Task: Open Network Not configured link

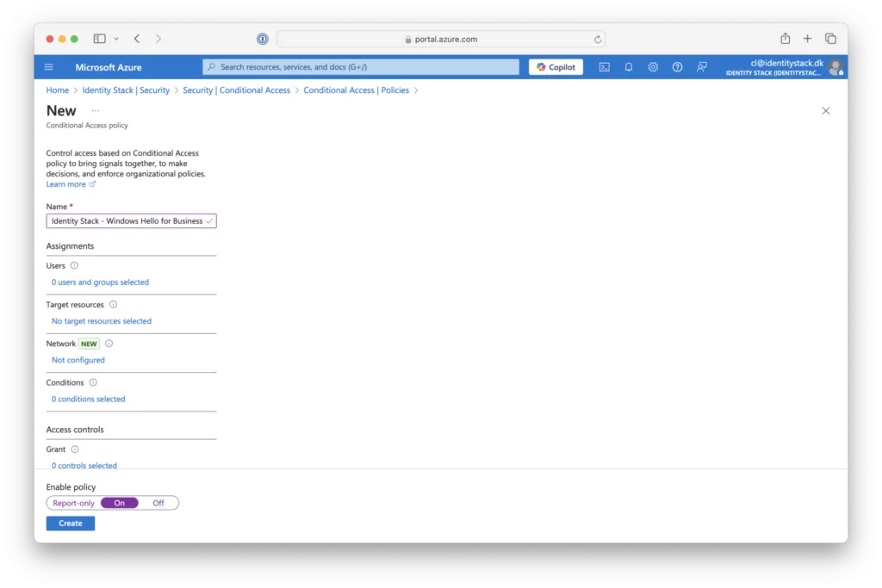Action: click(x=78, y=360)
